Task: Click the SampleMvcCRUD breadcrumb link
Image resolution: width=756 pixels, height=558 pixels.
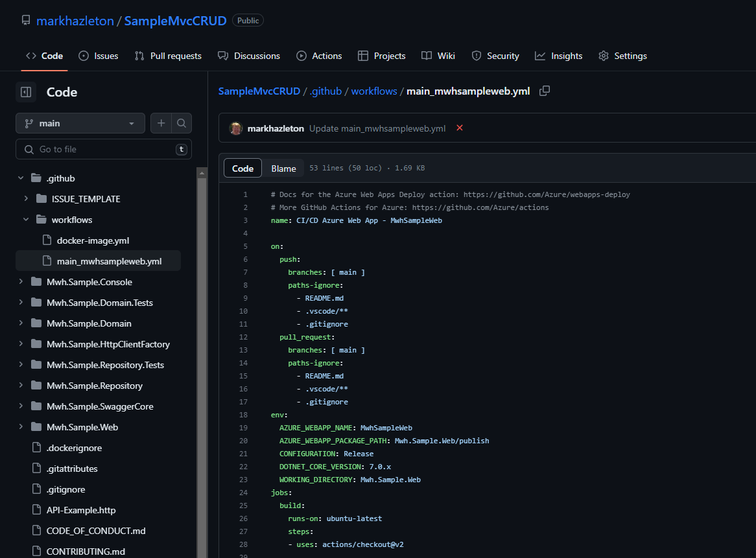Action: pos(259,91)
